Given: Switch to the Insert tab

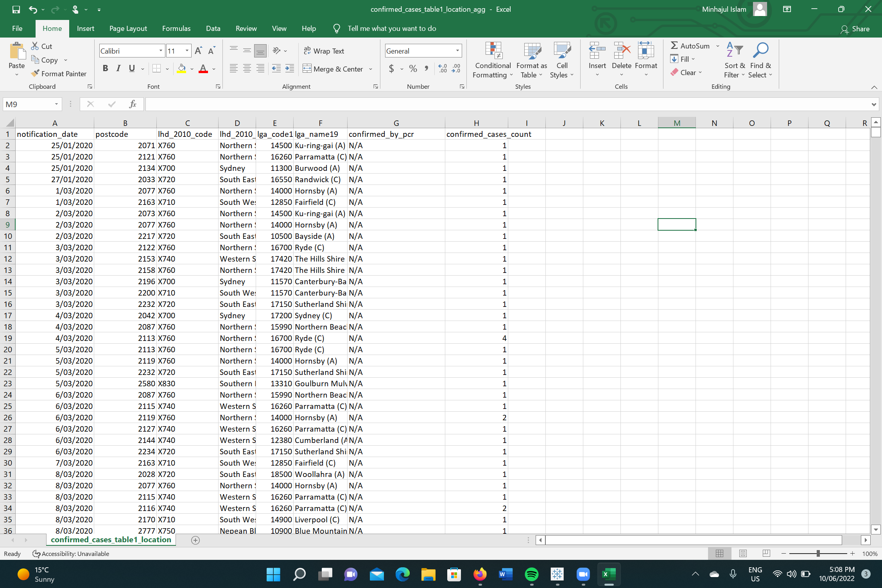Looking at the screenshot, I should tap(86, 29).
